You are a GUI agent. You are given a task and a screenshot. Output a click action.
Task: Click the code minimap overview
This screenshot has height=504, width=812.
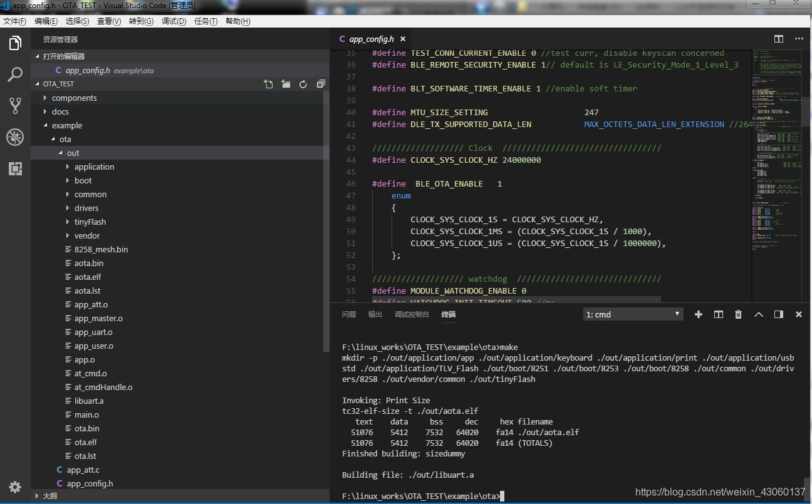pos(778,150)
